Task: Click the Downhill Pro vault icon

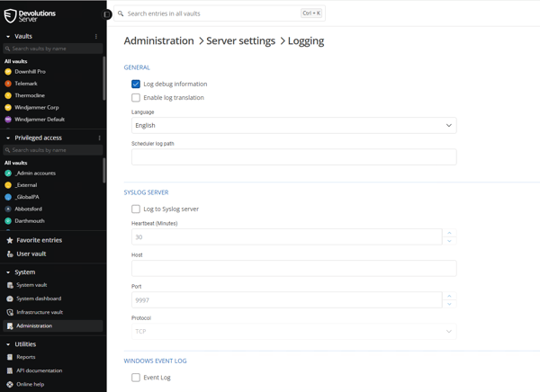Action: tap(8, 72)
